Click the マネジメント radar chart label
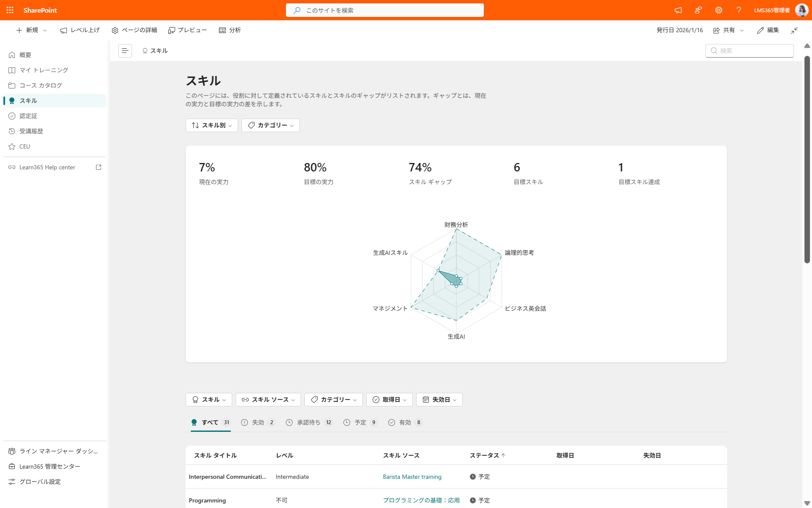 coord(390,309)
